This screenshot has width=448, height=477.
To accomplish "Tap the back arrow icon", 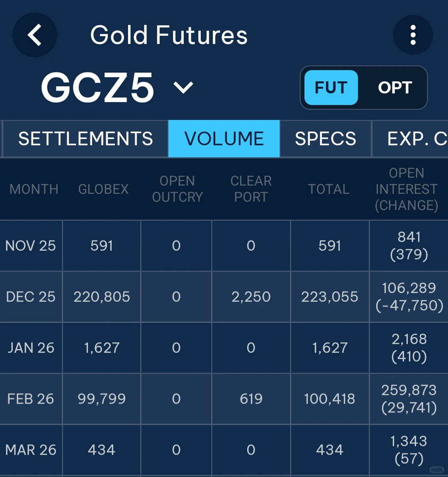I will pyautogui.click(x=35, y=35).
